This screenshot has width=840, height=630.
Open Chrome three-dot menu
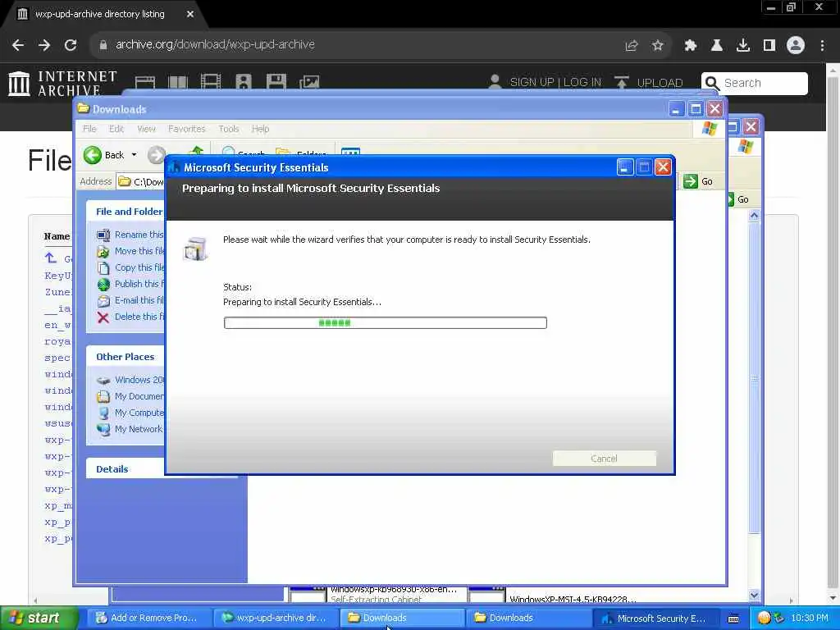pyautogui.click(x=822, y=46)
